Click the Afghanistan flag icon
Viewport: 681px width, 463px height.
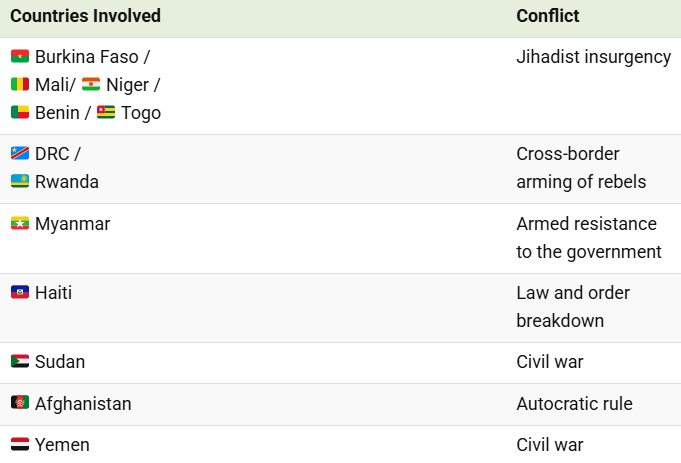click(20, 404)
